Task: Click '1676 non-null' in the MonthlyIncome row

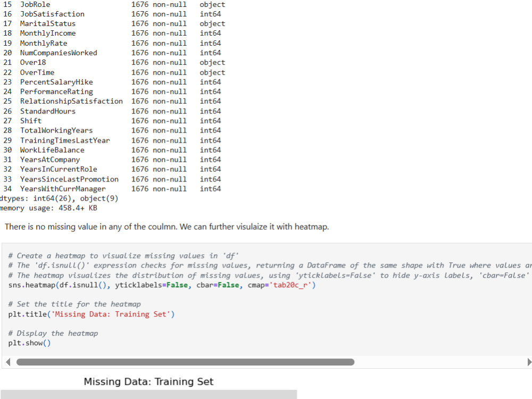Action: [159, 33]
